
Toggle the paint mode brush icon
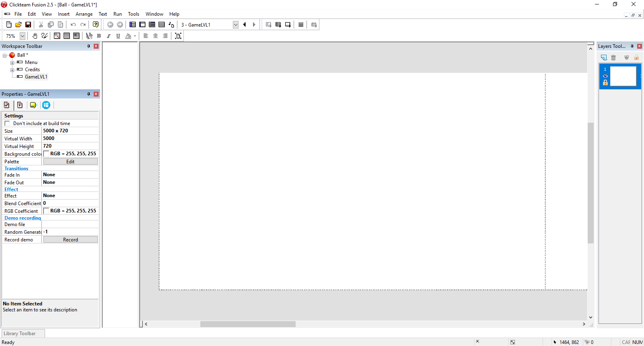click(44, 36)
